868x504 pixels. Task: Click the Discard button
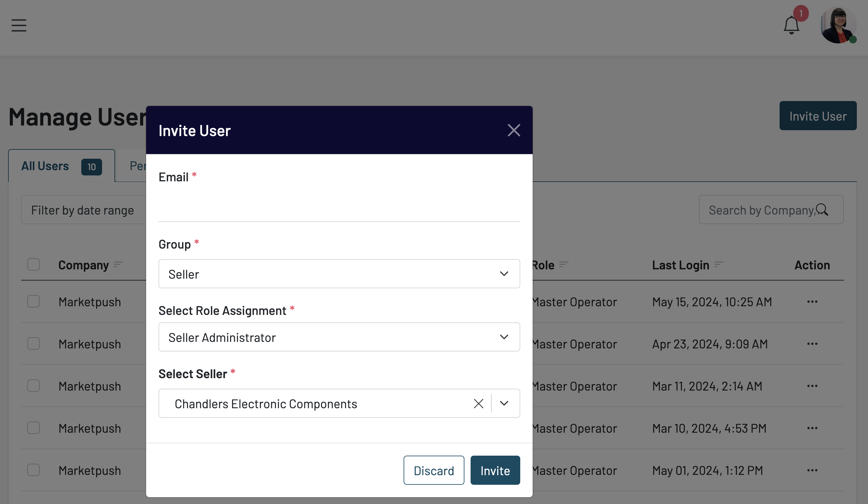(434, 470)
